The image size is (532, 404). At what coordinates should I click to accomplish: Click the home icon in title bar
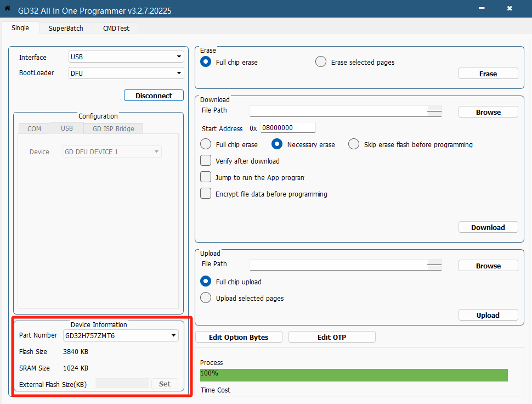(7, 8)
